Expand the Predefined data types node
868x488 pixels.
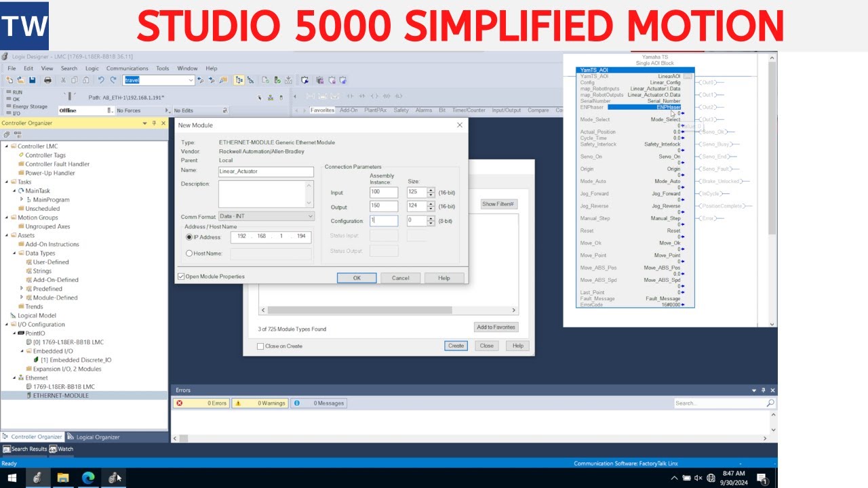click(x=22, y=289)
